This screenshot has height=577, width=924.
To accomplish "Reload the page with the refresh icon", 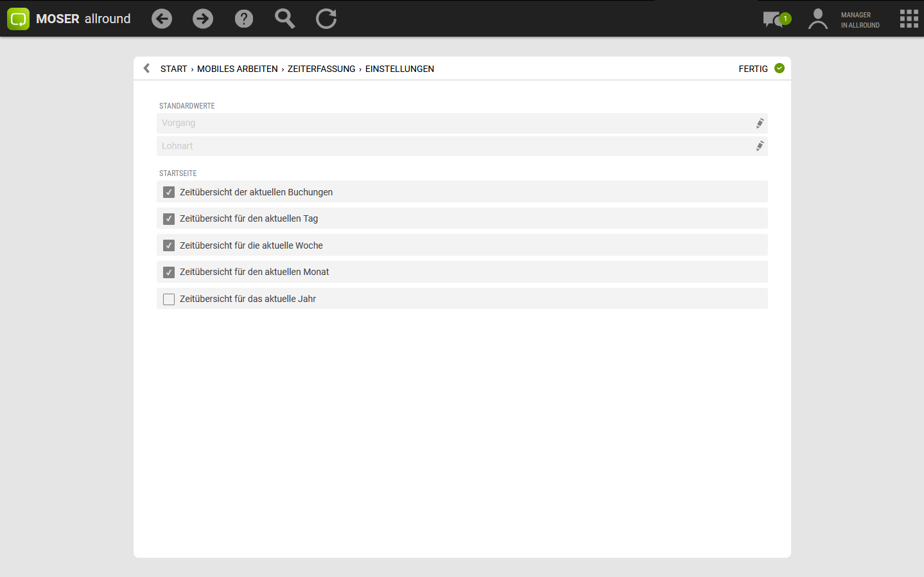I will [326, 19].
